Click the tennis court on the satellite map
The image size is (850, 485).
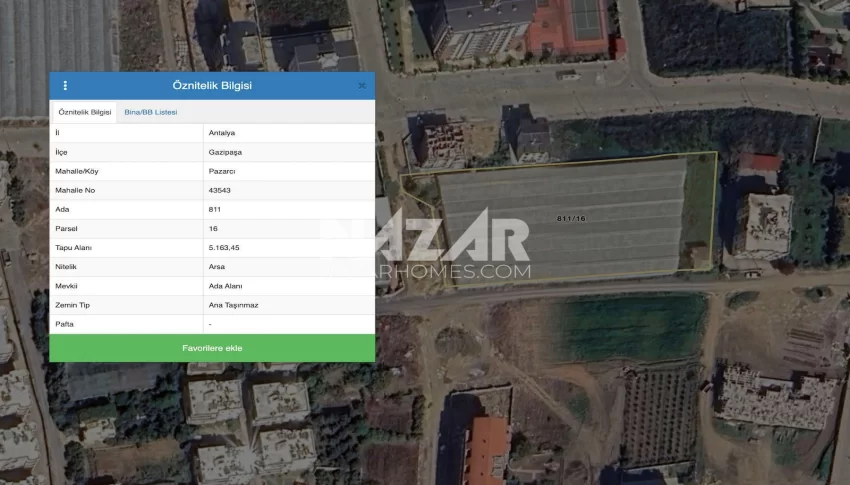(585, 18)
